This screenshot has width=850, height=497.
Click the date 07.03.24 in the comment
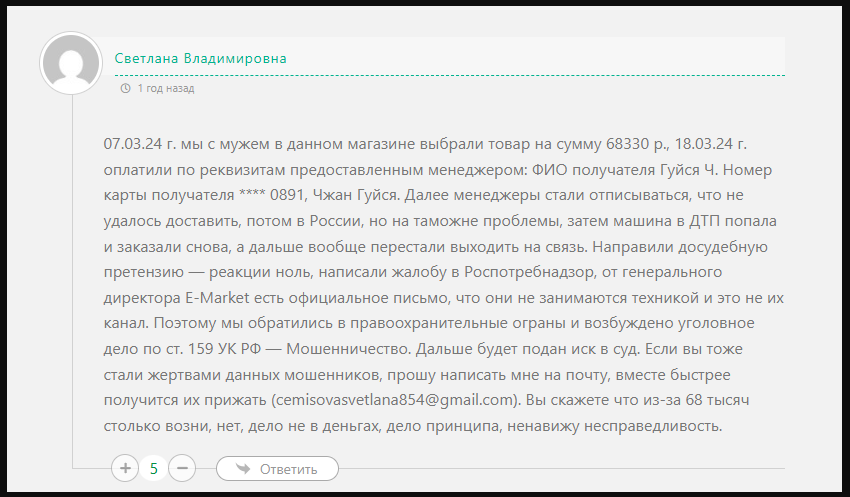click(134, 143)
